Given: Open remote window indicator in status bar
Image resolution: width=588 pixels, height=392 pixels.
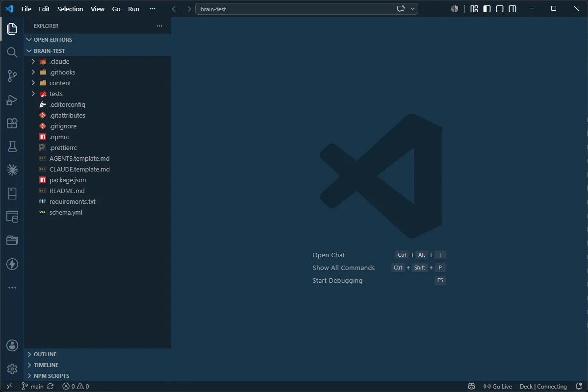Looking at the screenshot, I should click(9, 387).
